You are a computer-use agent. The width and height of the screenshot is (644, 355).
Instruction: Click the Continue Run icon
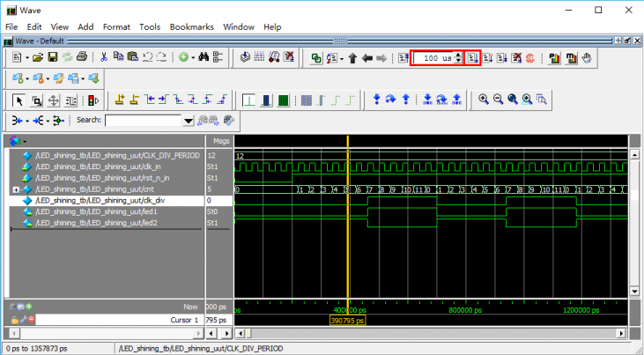pyautogui.click(x=487, y=58)
